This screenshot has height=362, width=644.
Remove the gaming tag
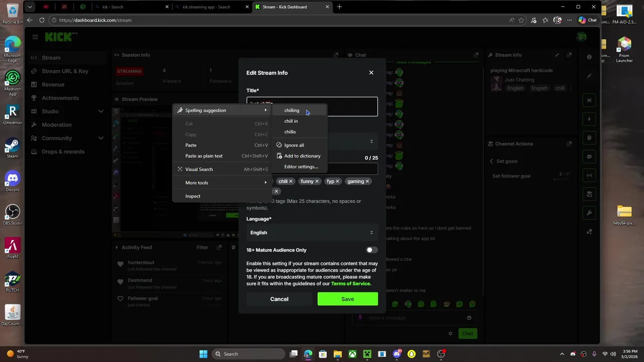(367, 182)
